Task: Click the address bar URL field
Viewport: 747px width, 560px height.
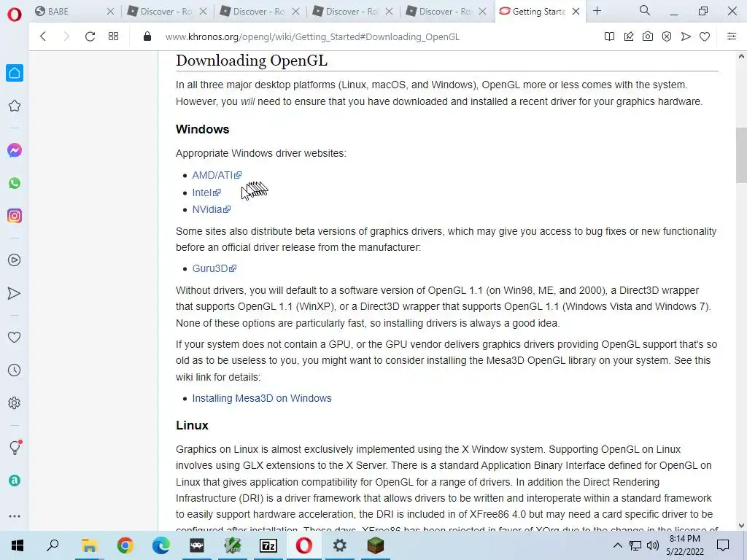Action: [312, 36]
